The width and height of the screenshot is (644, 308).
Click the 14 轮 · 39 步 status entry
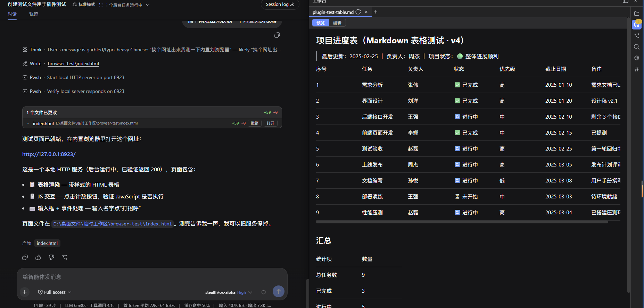tap(45, 305)
